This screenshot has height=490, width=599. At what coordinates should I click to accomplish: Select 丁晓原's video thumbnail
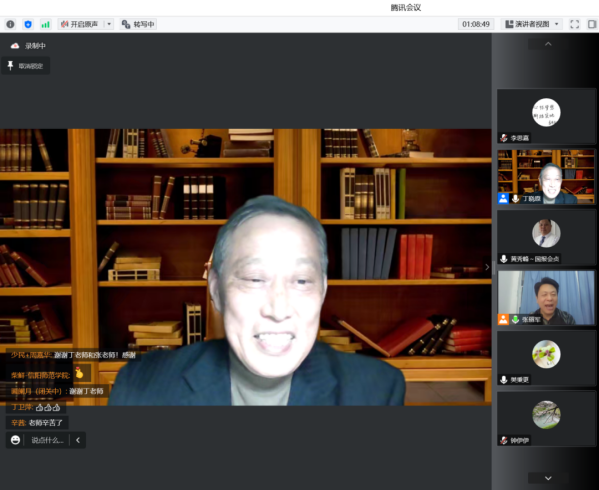(x=546, y=176)
